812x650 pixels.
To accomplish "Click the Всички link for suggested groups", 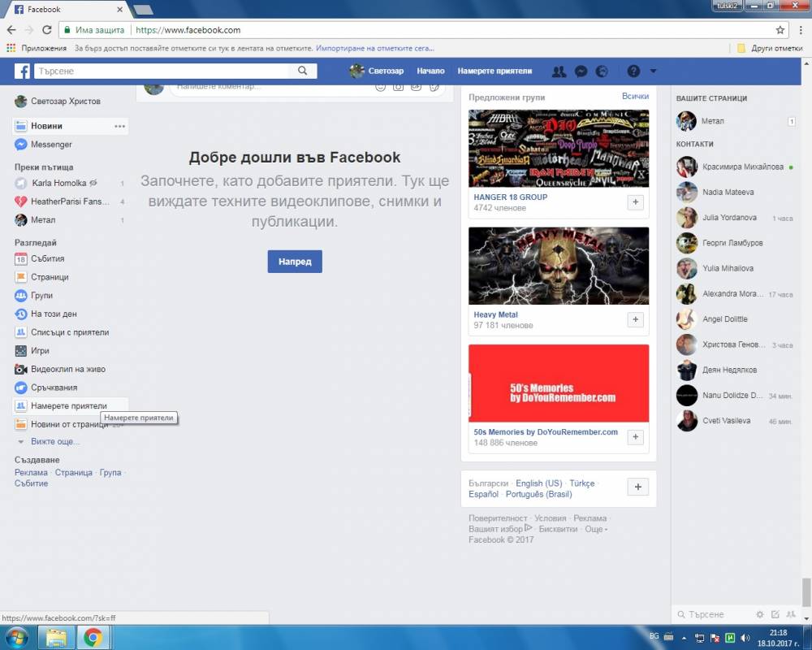I will point(636,96).
